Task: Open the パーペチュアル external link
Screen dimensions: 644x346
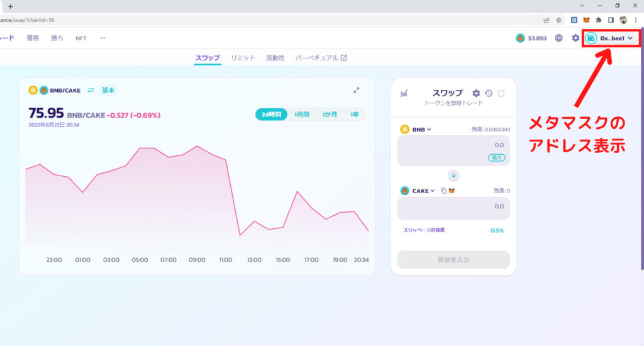Action: (321, 58)
